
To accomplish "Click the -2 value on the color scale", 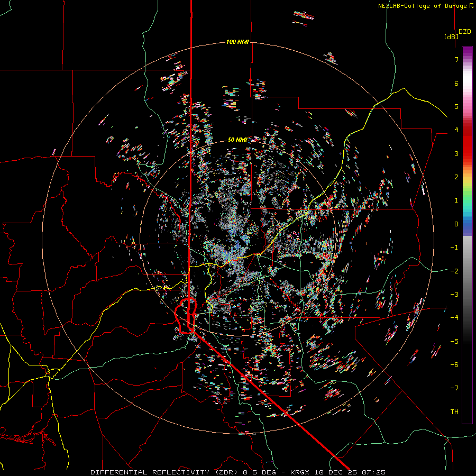I will [454, 271].
